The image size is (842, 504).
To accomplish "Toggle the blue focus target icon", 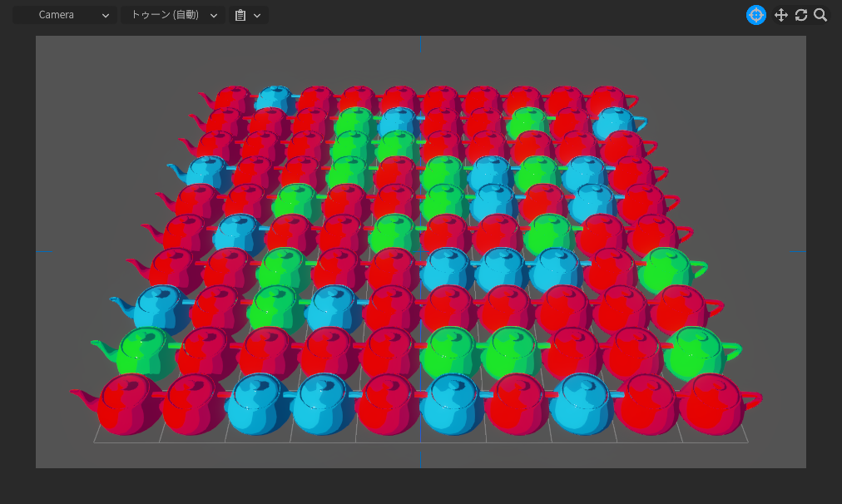I will 755,15.
